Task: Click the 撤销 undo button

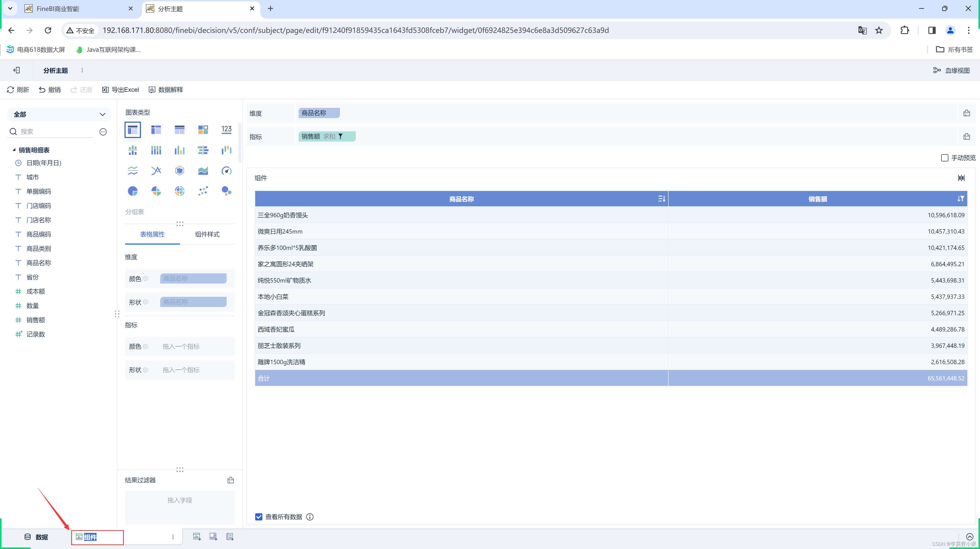Action: pyautogui.click(x=50, y=90)
